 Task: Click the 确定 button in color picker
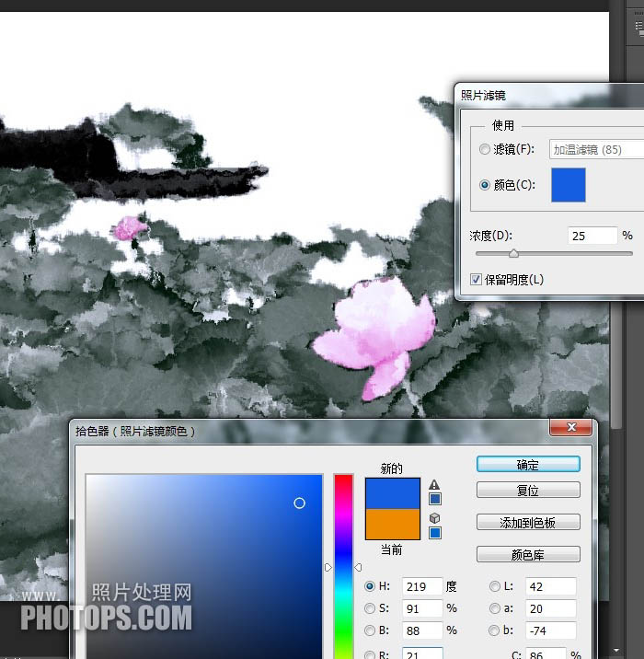(x=528, y=465)
